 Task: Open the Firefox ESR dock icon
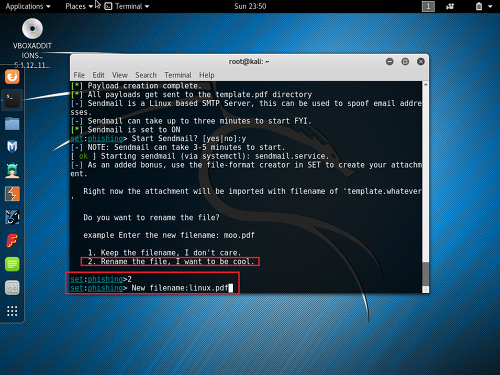pos(12,77)
